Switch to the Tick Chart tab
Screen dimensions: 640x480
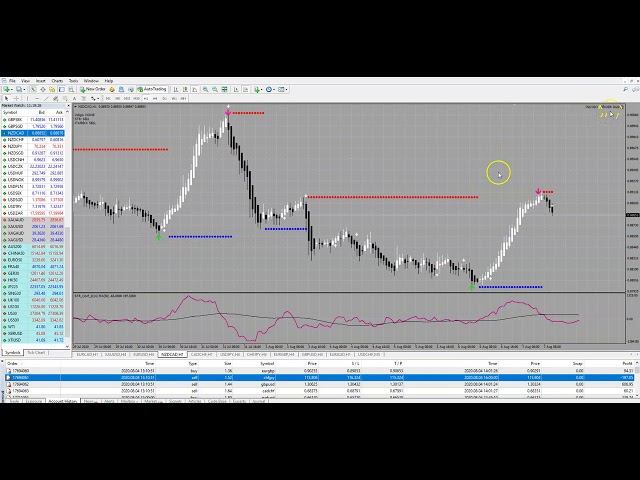pos(37,352)
